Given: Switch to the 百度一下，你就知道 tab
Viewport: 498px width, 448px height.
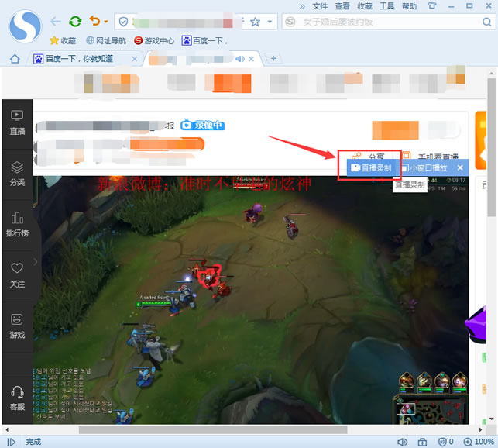Looking at the screenshot, I should [80, 59].
